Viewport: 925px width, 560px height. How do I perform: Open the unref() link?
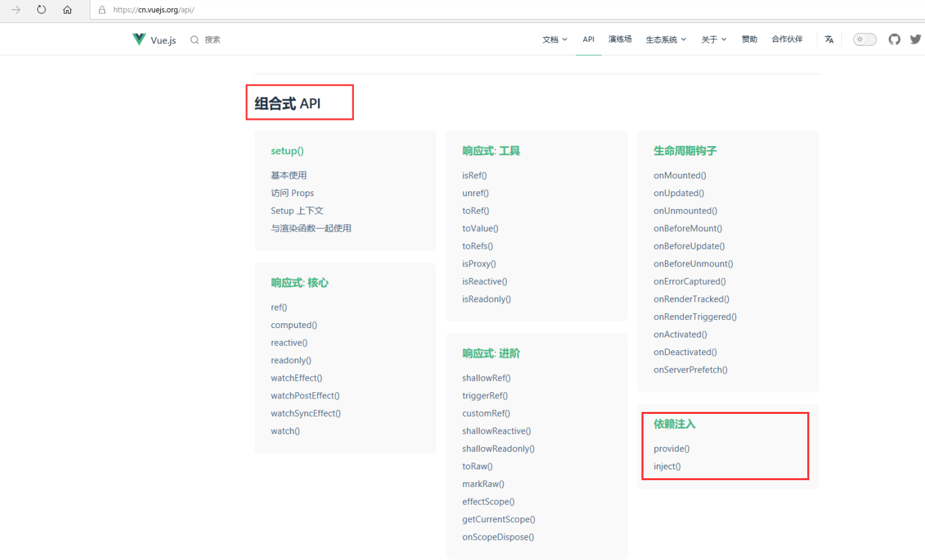click(x=474, y=193)
